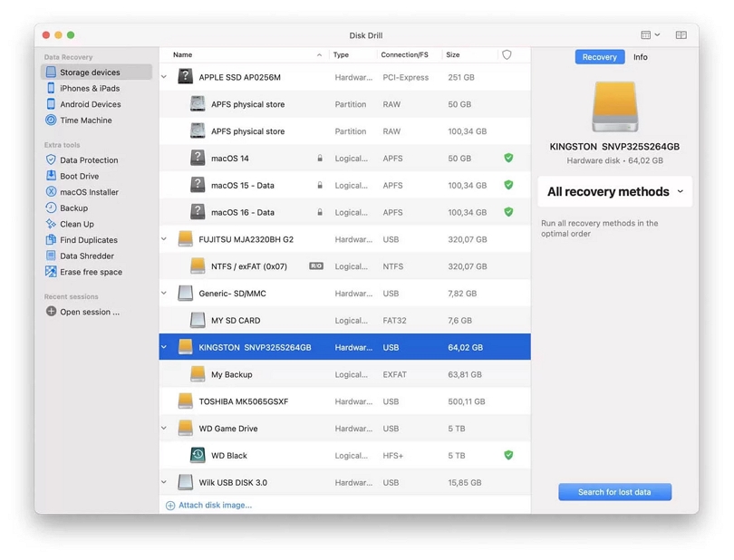Image resolution: width=734 pixels, height=560 pixels.
Task: Click Search for lost data button
Action: click(x=614, y=492)
